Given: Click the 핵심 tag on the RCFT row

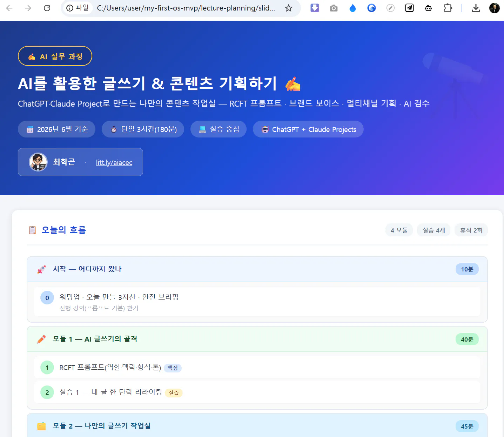Looking at the screenshot, I should 173,368.
